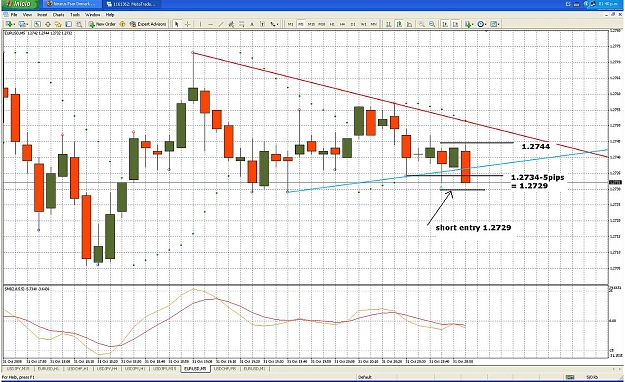
Task: Switch to the Firefox taskbar window
Action: 72,4
